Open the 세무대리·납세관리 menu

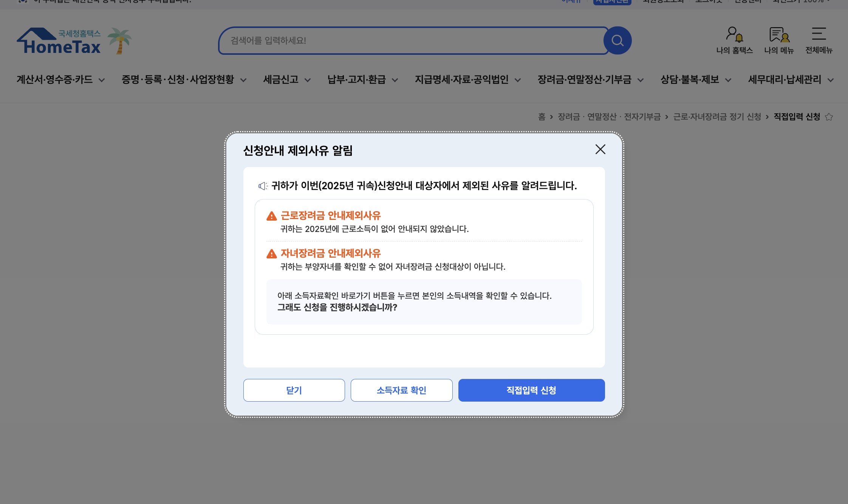pos(785,80)
